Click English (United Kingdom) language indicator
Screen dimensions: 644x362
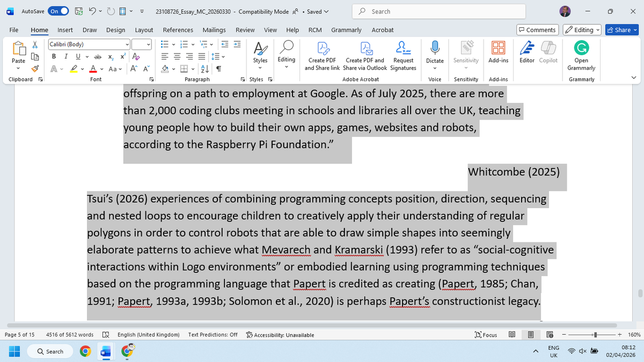click(x=149, y=335)
